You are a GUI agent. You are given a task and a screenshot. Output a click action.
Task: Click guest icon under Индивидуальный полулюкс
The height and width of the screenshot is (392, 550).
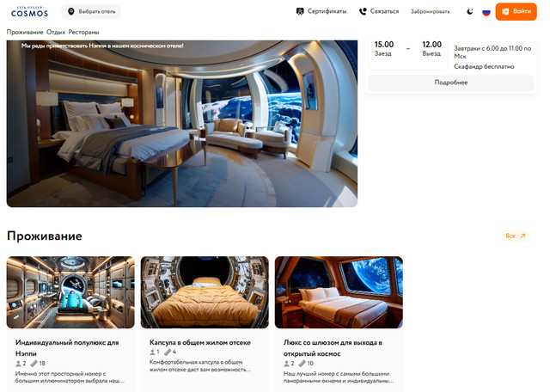tap(18, 364)
